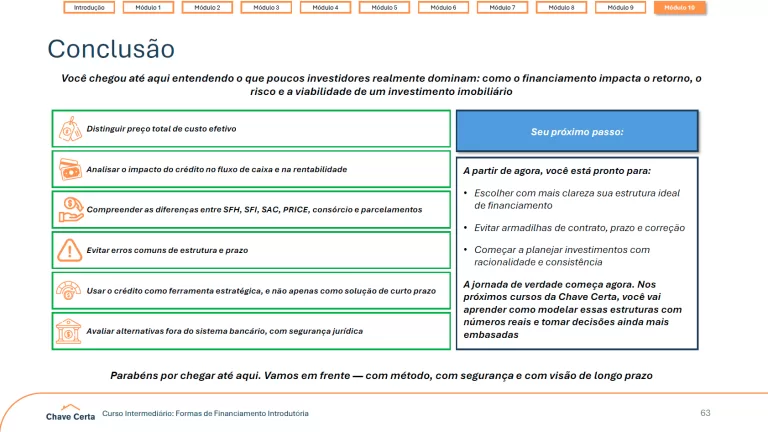Click the blue 'Seu próximo passo' box
This screenshot has width=768, height=432.
pos(577,131)
